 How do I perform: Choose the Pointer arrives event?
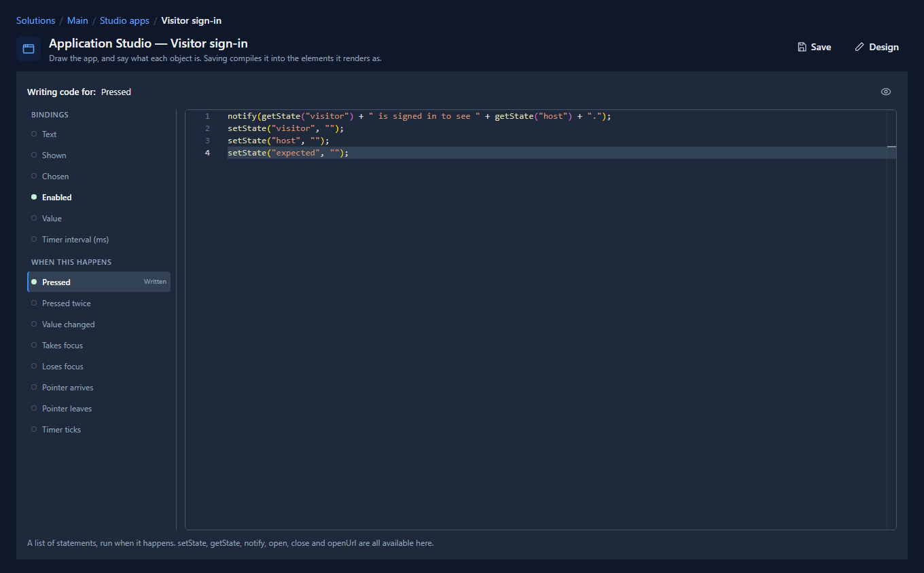(99, 388)
